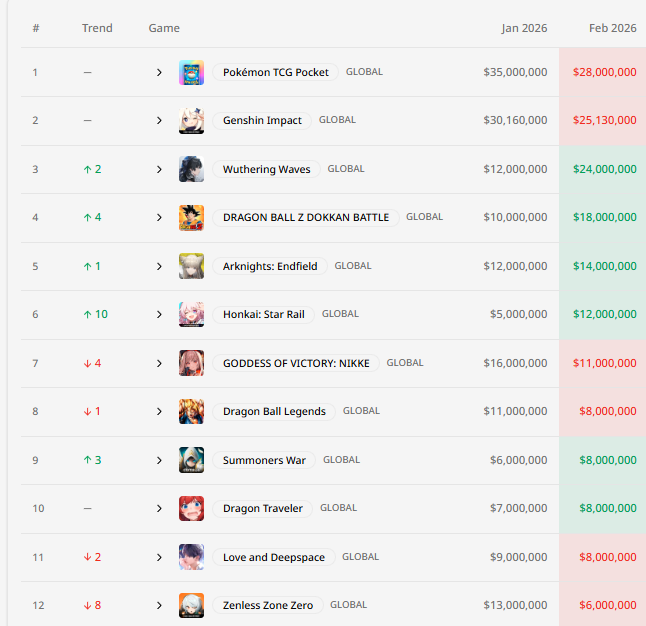The image size is (646, 626).
Task: Click the $7,000,000 Jan value for Dragon Traveler
Action: point(519,508)
